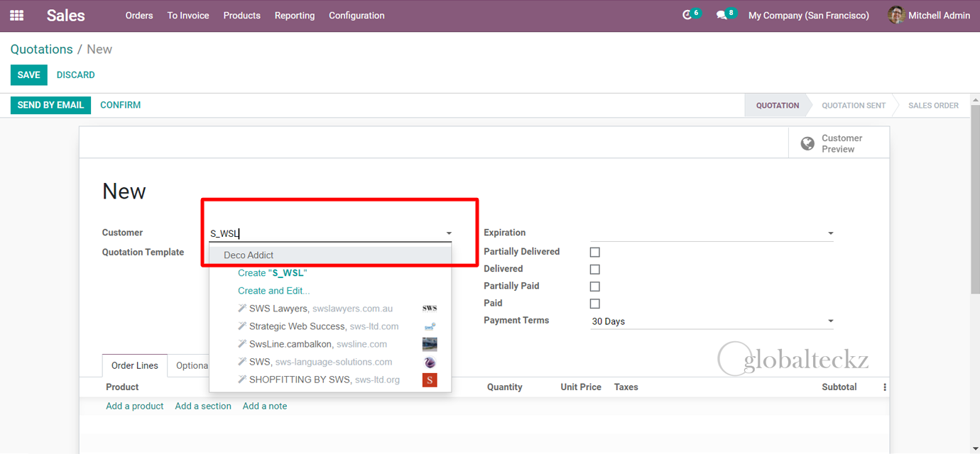This screenshot has height=454, width=980.
Task: Open the order lines column options kebab
Action: 885,387
